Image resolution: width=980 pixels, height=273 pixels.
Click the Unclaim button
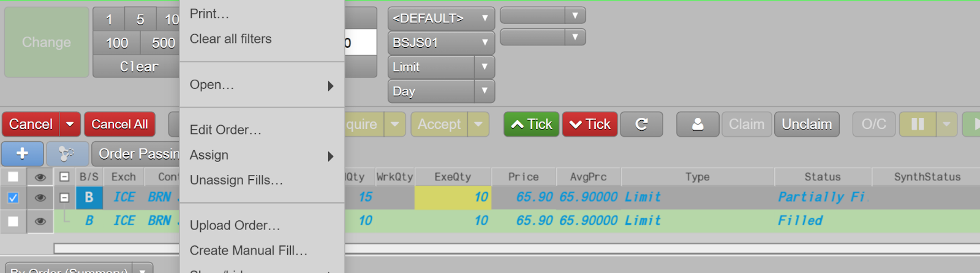806,125
